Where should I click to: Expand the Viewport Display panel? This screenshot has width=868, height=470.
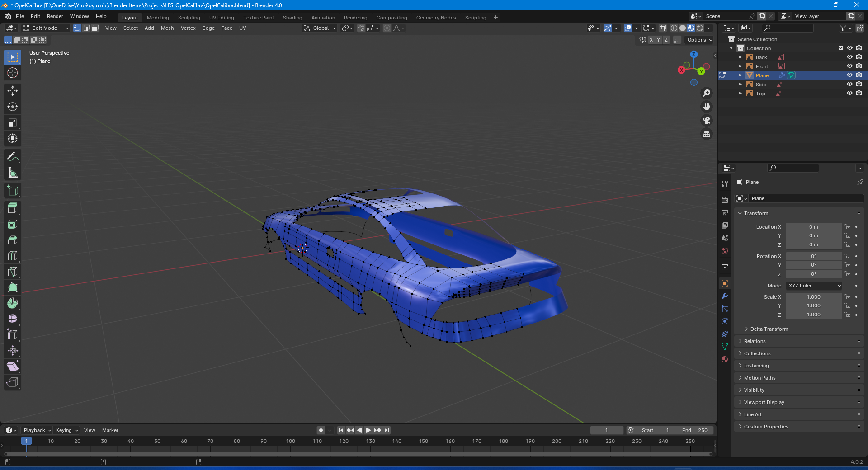click(764, 402)
